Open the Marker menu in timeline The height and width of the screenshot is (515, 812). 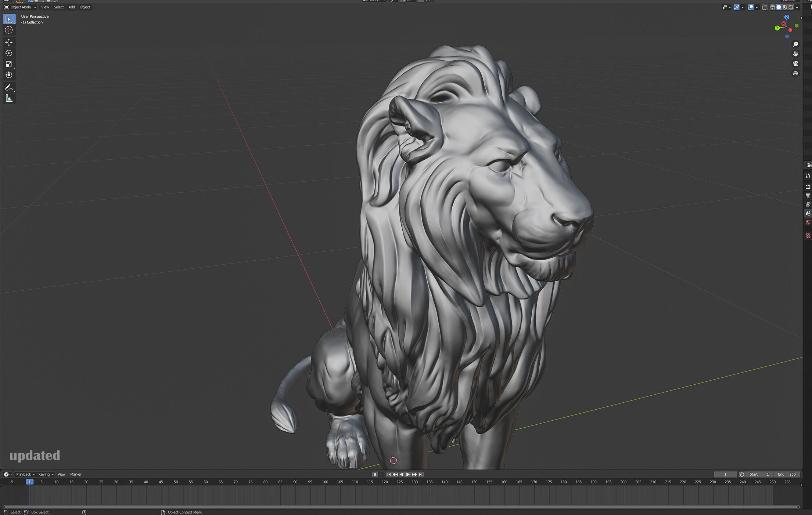76,474
